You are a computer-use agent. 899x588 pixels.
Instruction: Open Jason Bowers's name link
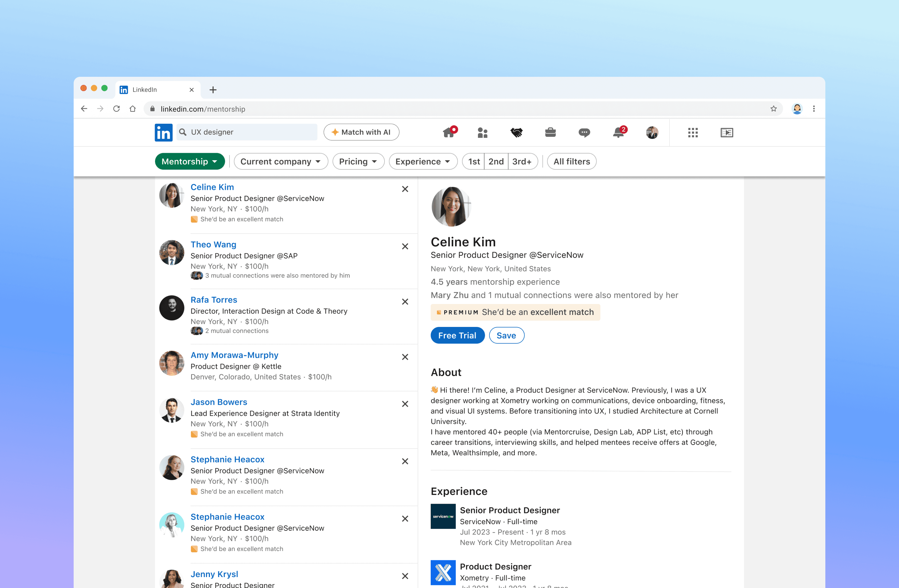point(219,402)
